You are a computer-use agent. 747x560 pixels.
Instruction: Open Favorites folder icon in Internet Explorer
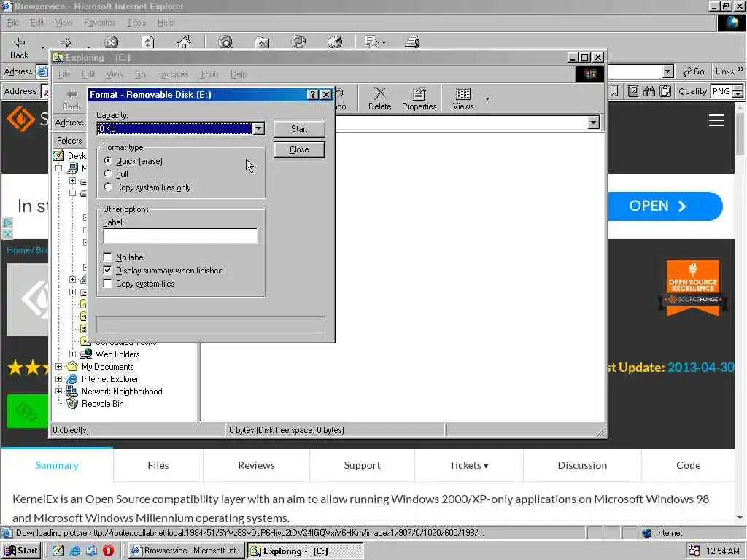click(262, 42)
